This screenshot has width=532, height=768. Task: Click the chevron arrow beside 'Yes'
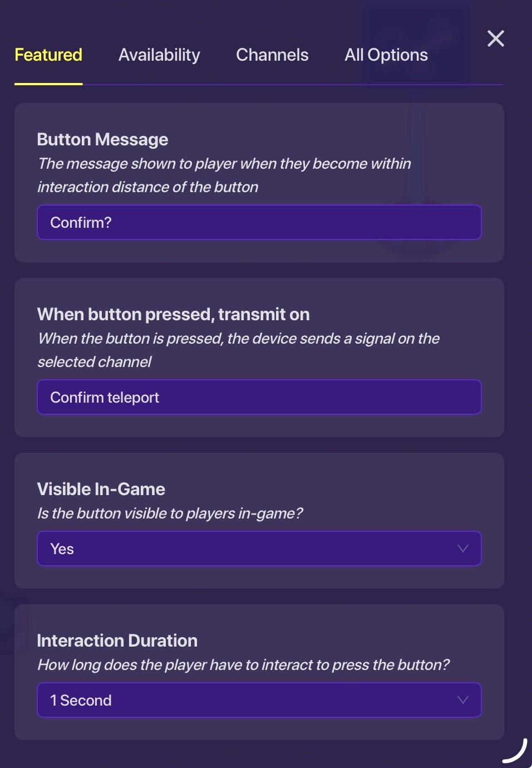click(462, 549)
